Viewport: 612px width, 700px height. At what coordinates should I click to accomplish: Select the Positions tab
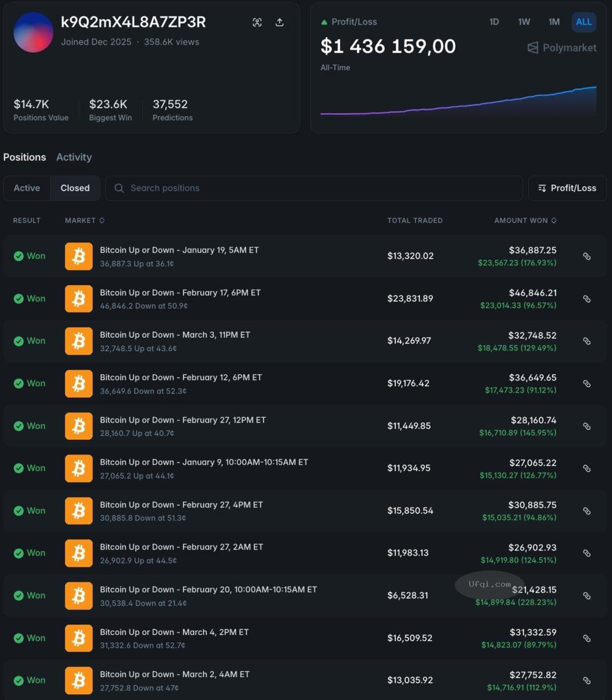click(24, 157)
